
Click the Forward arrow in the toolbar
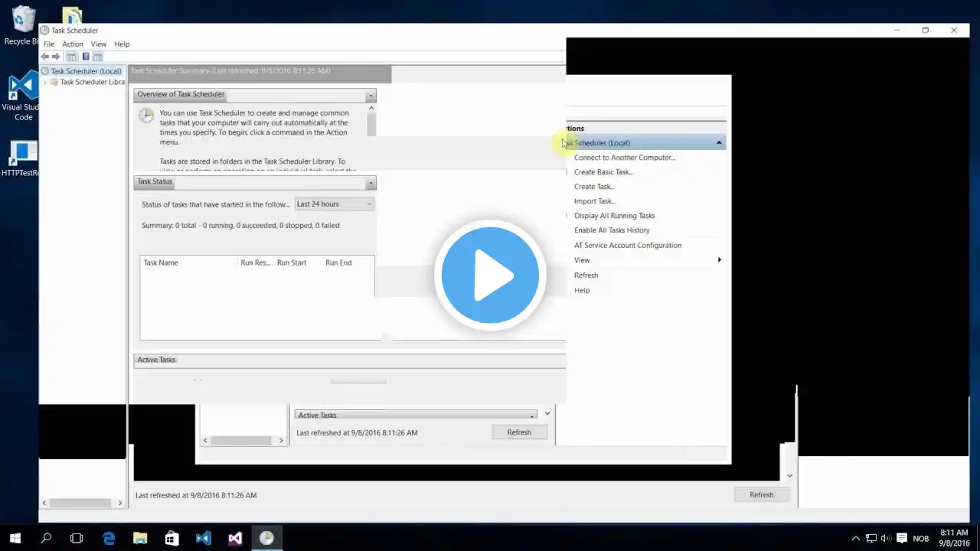(x=56, y=57)
